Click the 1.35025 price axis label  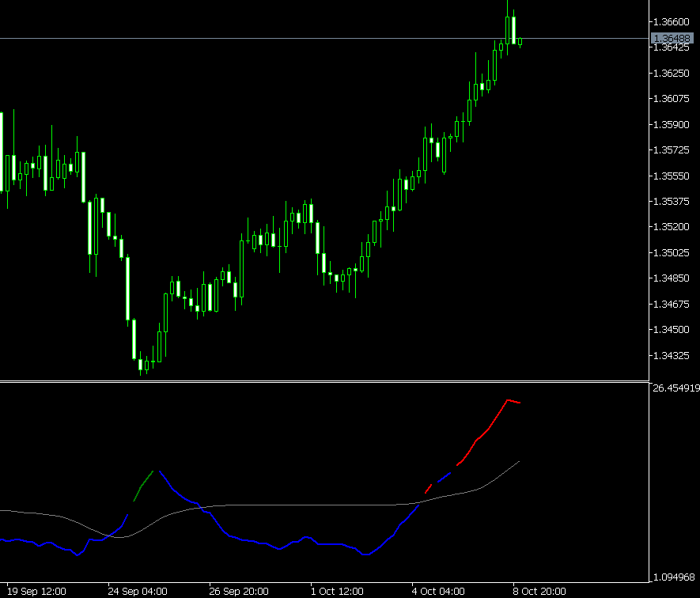tap(671, 253)
